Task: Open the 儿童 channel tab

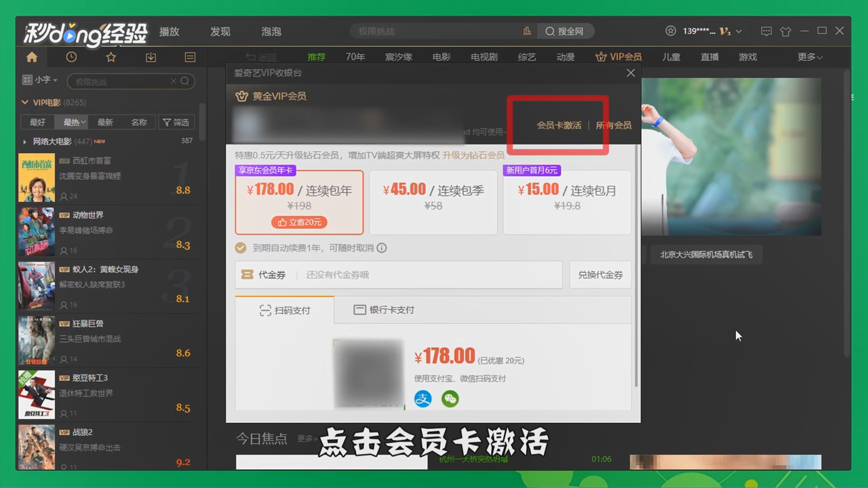Action: click(x=671, y=57)
